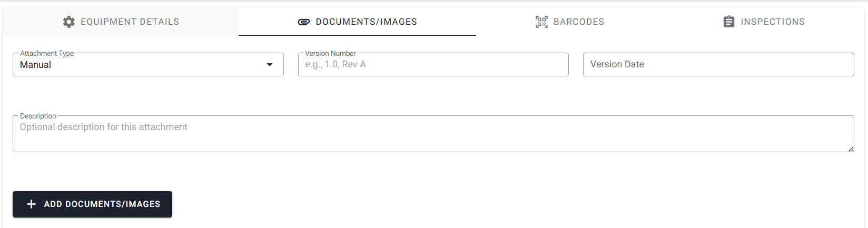Expand the Attachment Type dropdown arrow
868x228 pixels.
(270, 65)
